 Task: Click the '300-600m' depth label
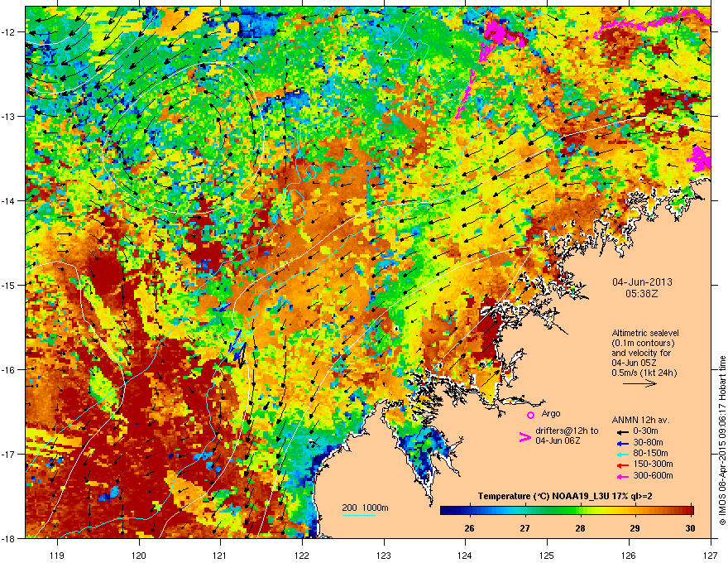tap(653, 476)
